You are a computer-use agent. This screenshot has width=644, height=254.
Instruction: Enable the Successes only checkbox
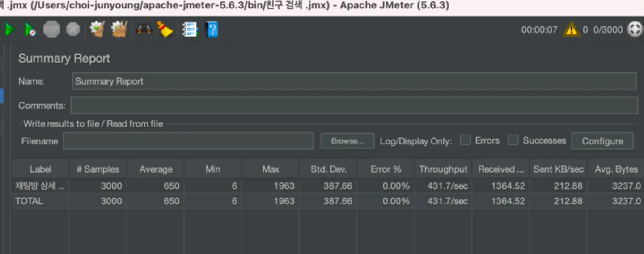[513, 140]
